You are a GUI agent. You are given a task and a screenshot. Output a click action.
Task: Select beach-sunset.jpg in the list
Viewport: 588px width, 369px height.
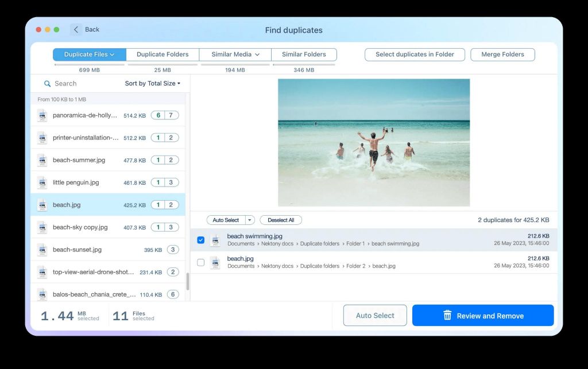coord(108,250)
